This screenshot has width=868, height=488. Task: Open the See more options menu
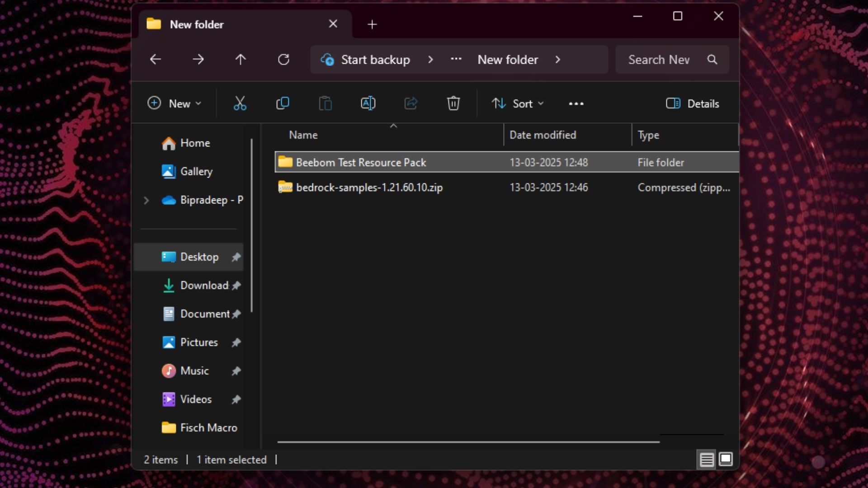click(576, 103)
